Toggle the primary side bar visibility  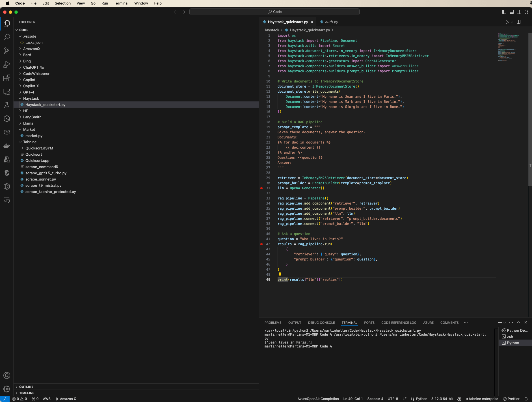(x=504, y=12)
